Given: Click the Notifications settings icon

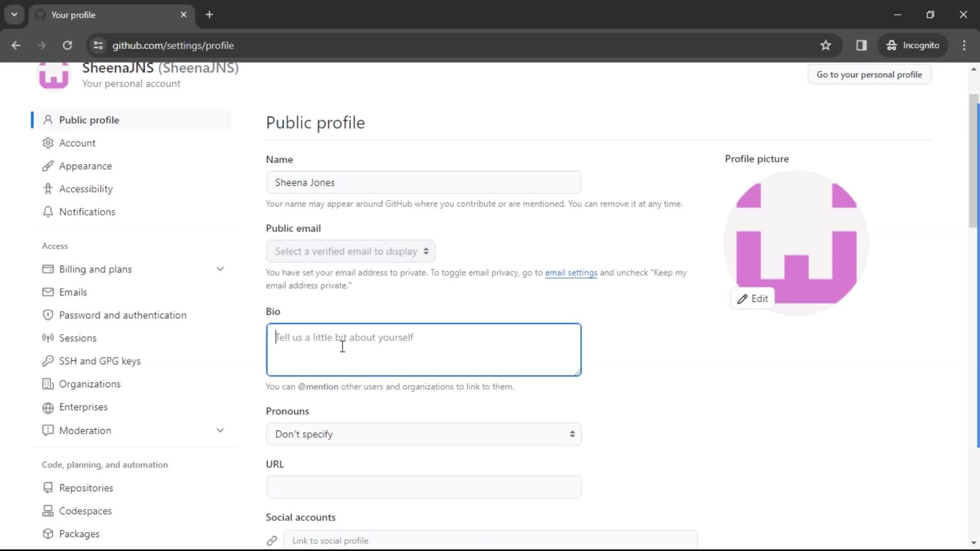Looking at the screenshot, I should point(48,211).
